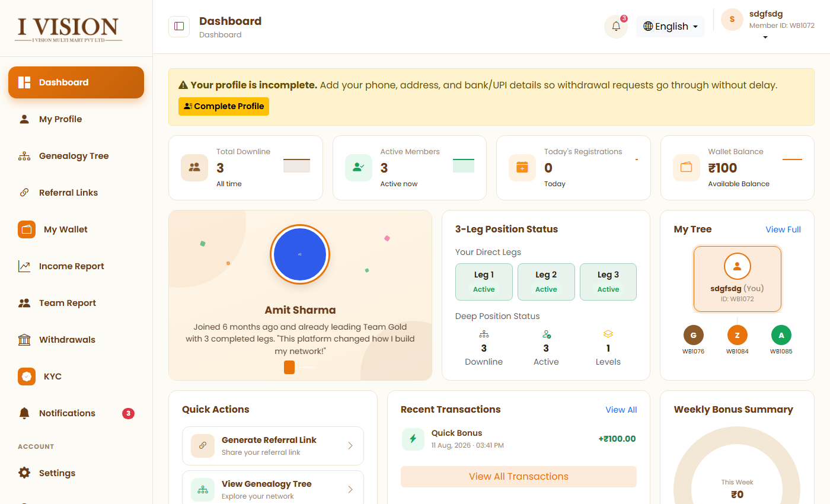Click the red Notifications count badge
This screenshot has width=830, height=504.
coord(128,413)
